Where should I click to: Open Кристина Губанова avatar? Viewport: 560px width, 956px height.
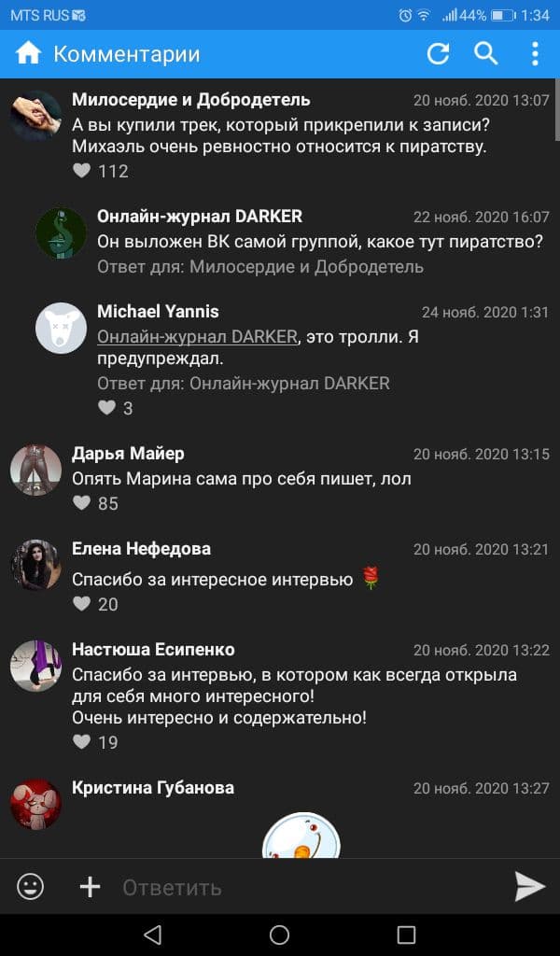click(36, 804)
